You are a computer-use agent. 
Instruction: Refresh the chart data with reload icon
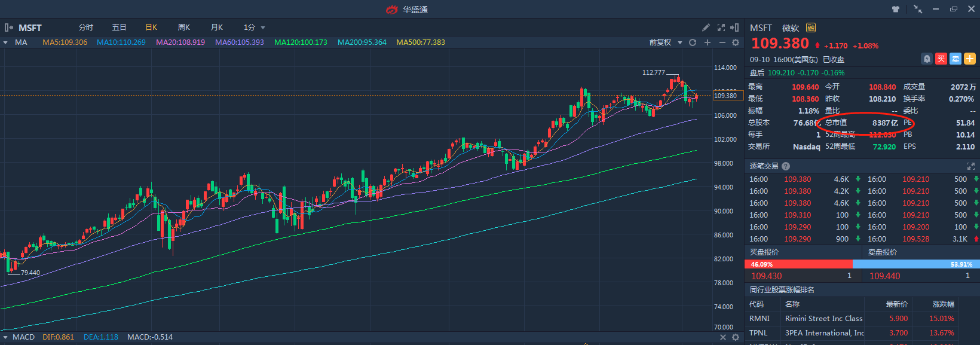[693, 42]
